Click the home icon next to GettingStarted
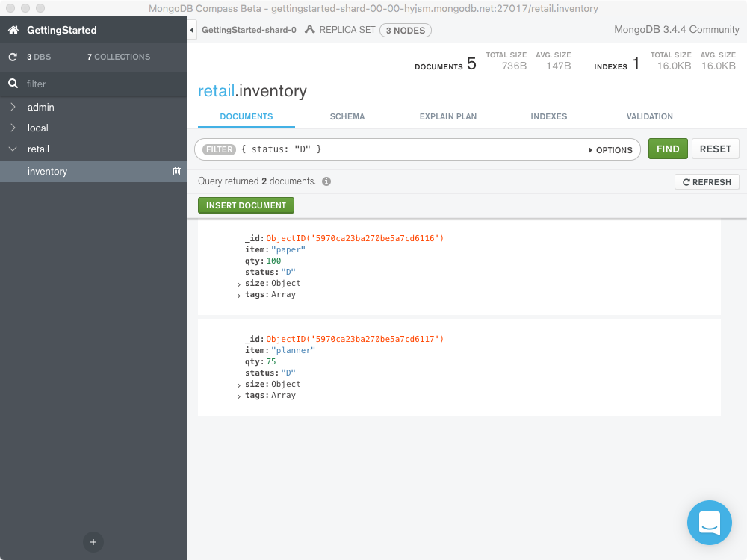This screenshot has width=747, height=560. coord(13,31)
